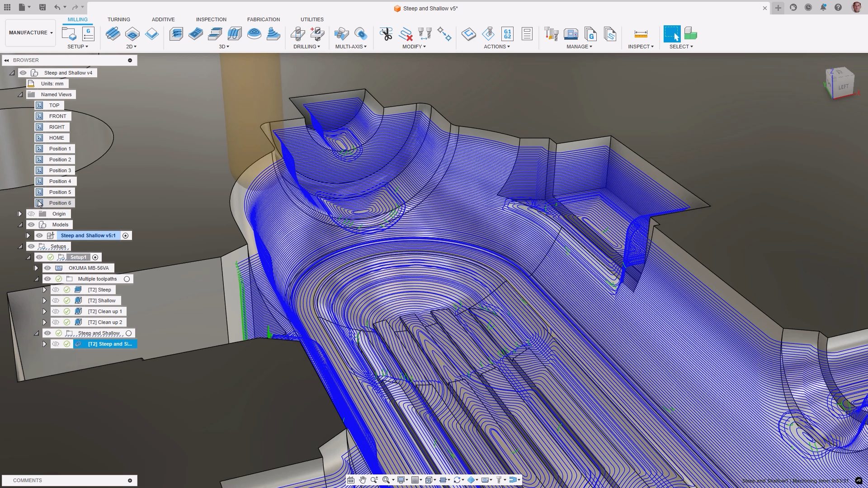The height and width of the screenshot is (488, 868).
Task: Expand the Origin tree node
Action: point(20,214)
